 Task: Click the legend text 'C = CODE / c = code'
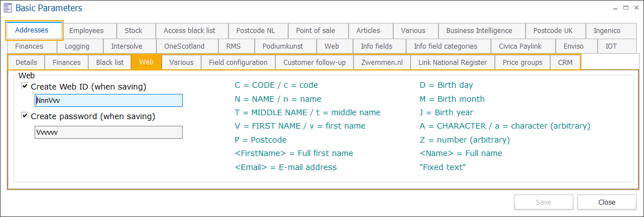pos(276,86)
